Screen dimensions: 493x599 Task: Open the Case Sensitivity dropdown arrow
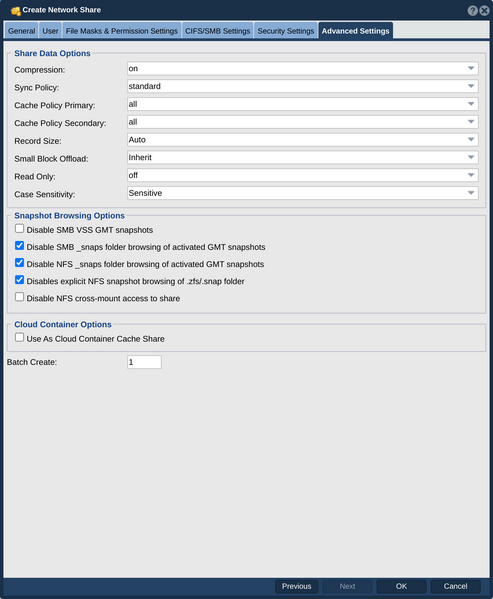point(471,193)
